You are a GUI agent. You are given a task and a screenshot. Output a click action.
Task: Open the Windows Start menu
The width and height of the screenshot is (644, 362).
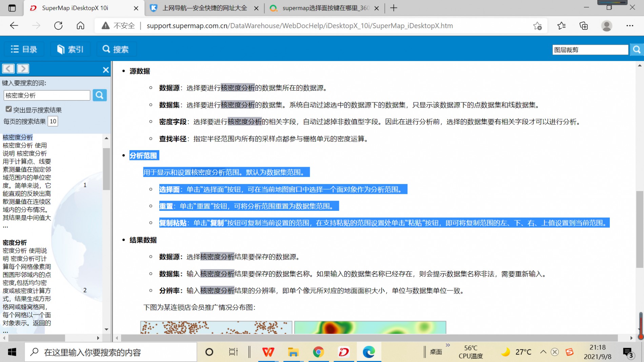pyautogui.click(x=12, y=352)
